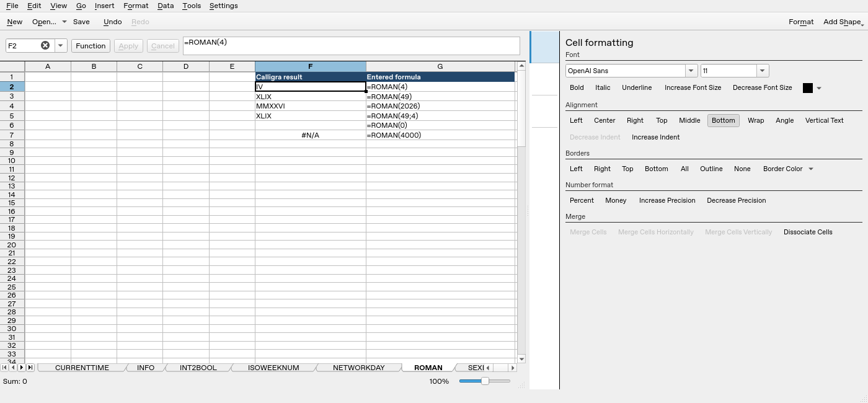Image resolution: width=868 pixels, height=403 pixels.
Task: Click the sheet area's vertical scroll up arrow
Action: [x=521, y=66]
